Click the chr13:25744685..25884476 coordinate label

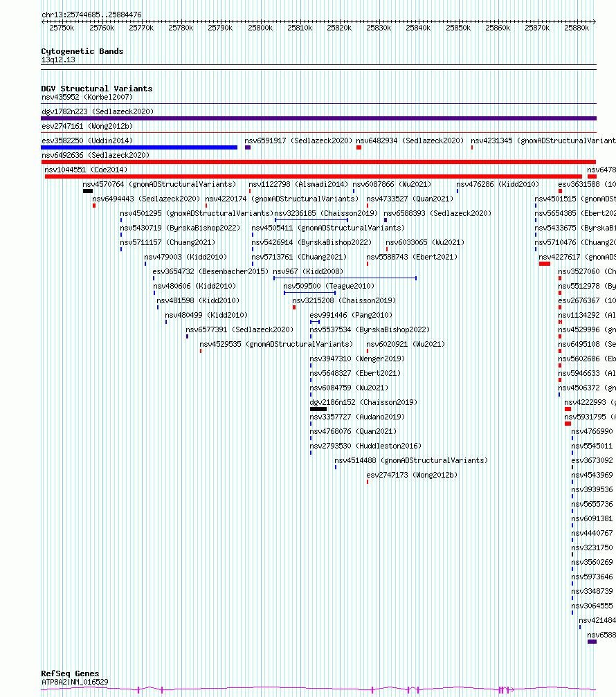tap(91, 15)
